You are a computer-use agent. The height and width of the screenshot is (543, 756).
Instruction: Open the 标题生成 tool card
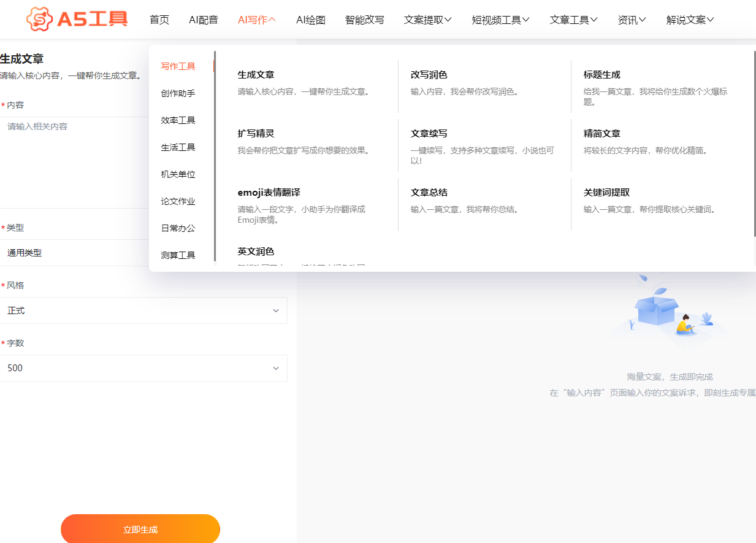[x=657, y=86]
